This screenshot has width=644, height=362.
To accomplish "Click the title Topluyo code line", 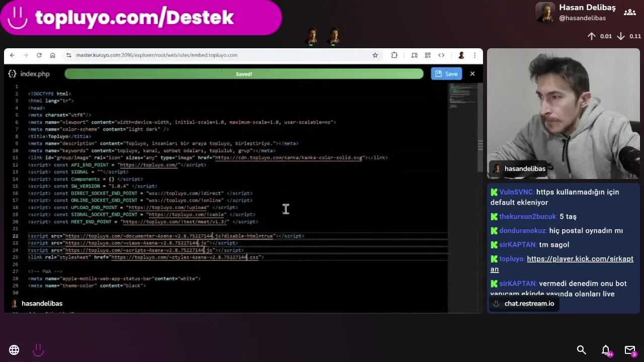I will 59,136.
